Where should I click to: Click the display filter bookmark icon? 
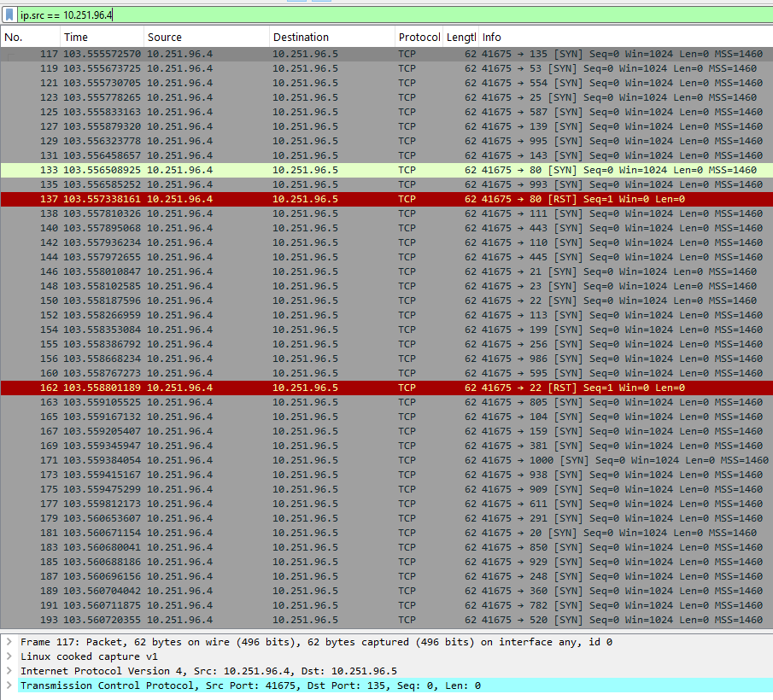(9, 15)
